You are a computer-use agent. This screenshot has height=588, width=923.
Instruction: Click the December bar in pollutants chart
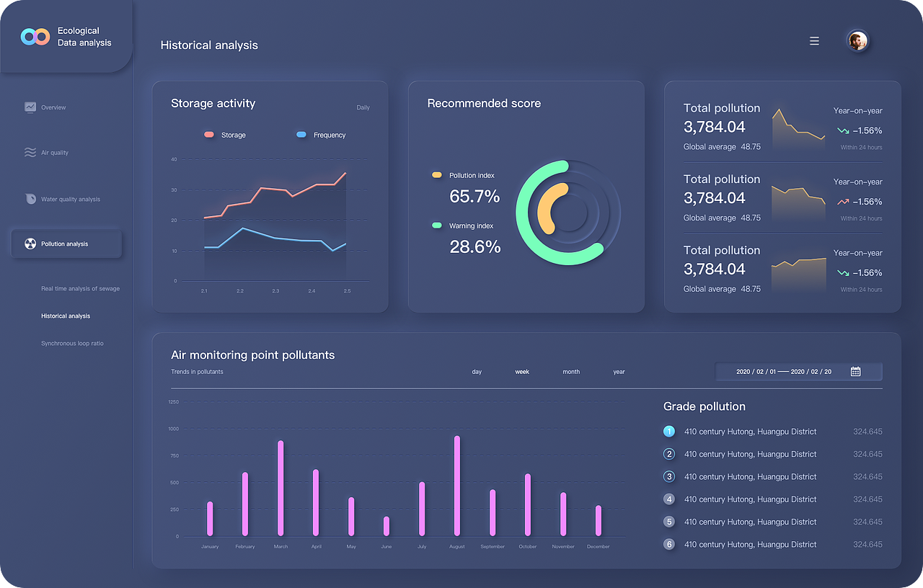point(599,520)
